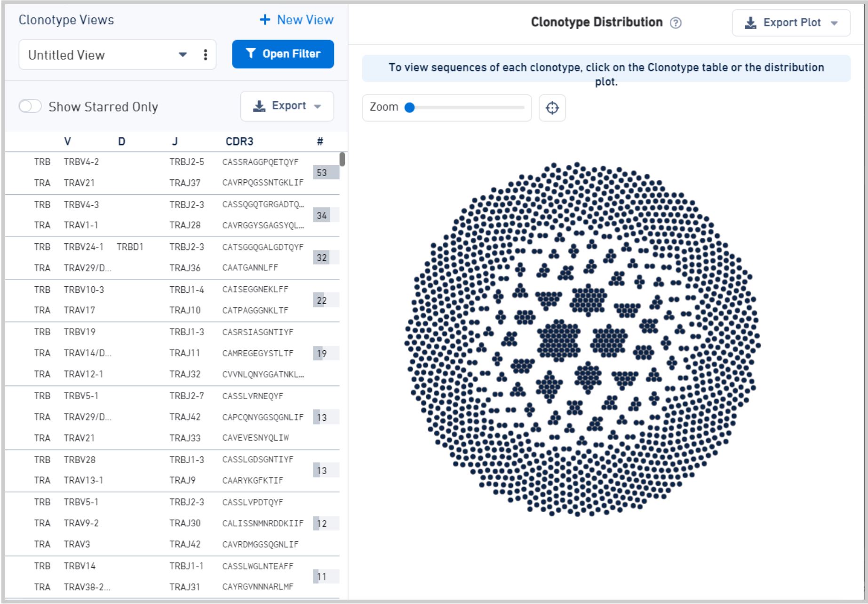Select the TRBV4-2 clonotype row
Image resolution: width=868 pixels, height=604 pixels.
169,172
